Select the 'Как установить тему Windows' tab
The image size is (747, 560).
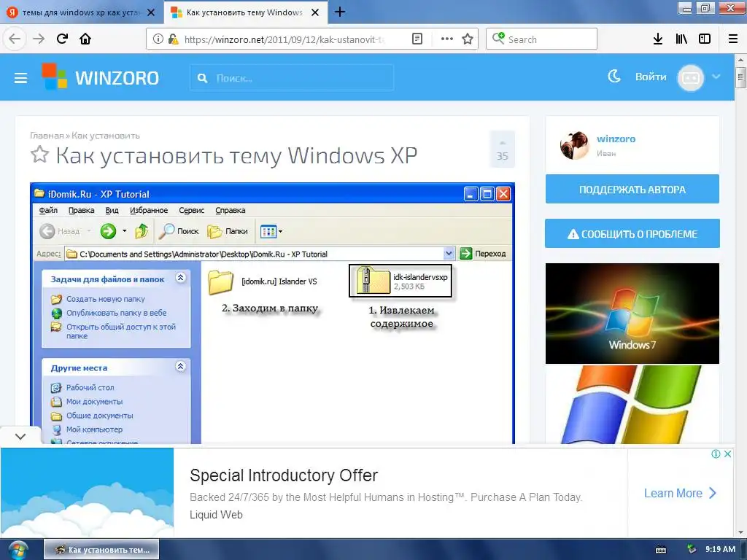click(244, 12)
